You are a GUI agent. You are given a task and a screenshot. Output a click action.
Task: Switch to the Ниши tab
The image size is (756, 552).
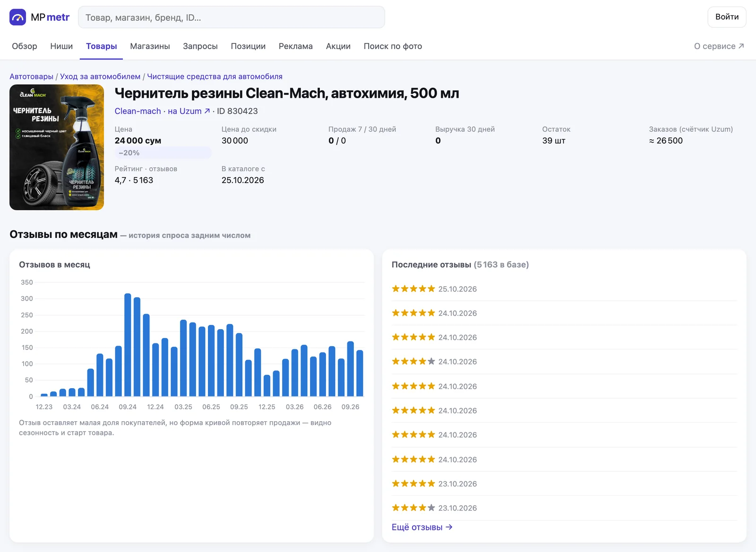(x=61, y=46)
